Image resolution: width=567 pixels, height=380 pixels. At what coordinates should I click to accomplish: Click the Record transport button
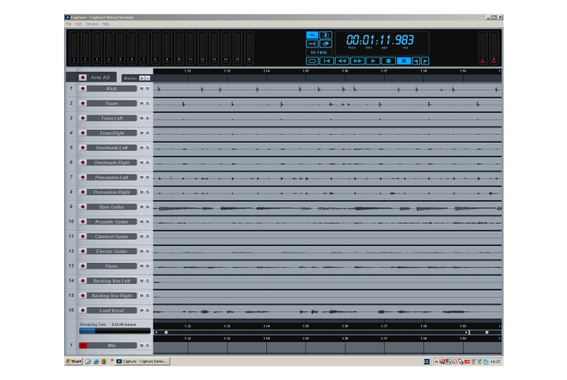pos(388,61)
